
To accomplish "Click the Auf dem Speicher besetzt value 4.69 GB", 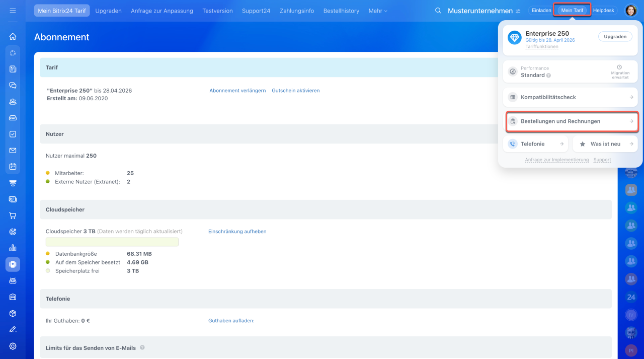I will pos(137,262).
